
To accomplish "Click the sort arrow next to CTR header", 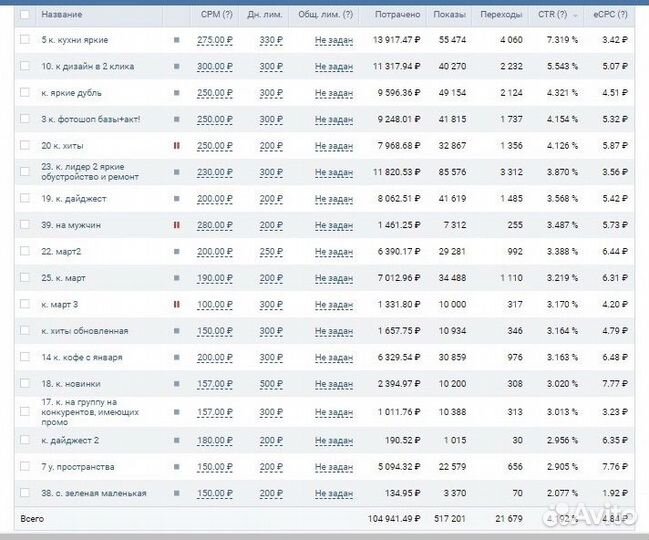I will (579, 15).
